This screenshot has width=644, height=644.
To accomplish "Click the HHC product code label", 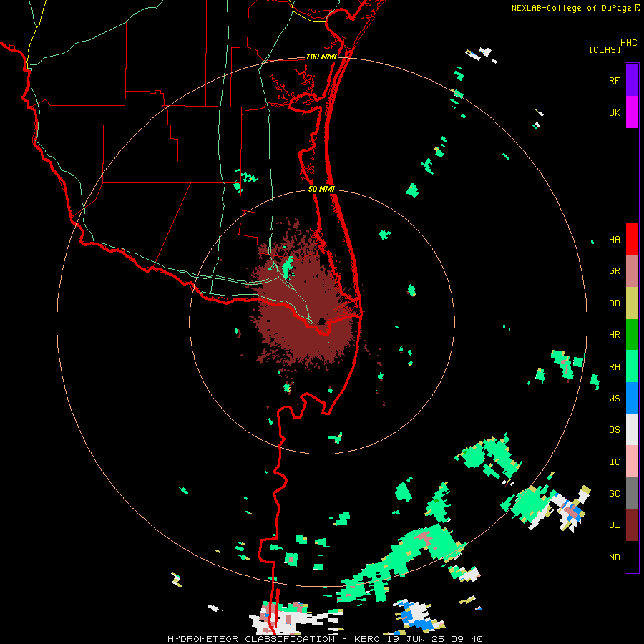I will pyautogui.click(x=628, y=43).
